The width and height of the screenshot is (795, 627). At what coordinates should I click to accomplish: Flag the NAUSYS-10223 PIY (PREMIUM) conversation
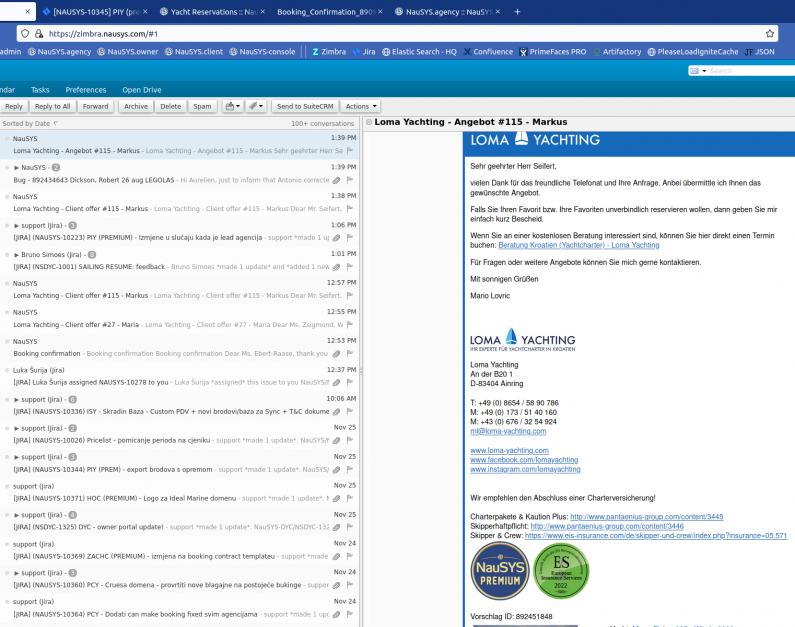(350, 238)
